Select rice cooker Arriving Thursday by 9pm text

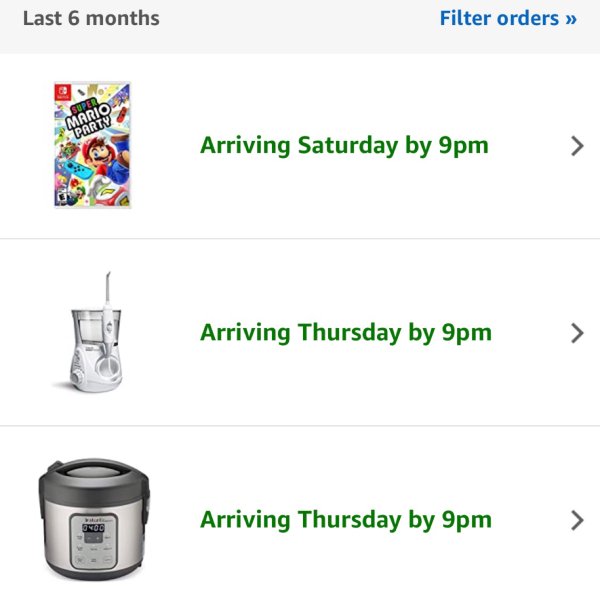(346, 520)
